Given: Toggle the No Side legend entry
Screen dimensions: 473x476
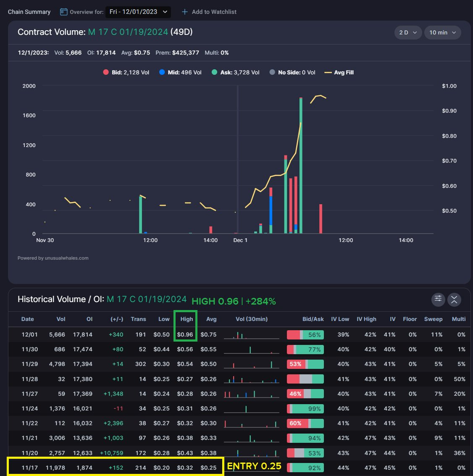Looking at the screenshot, I should pos(292,72).
